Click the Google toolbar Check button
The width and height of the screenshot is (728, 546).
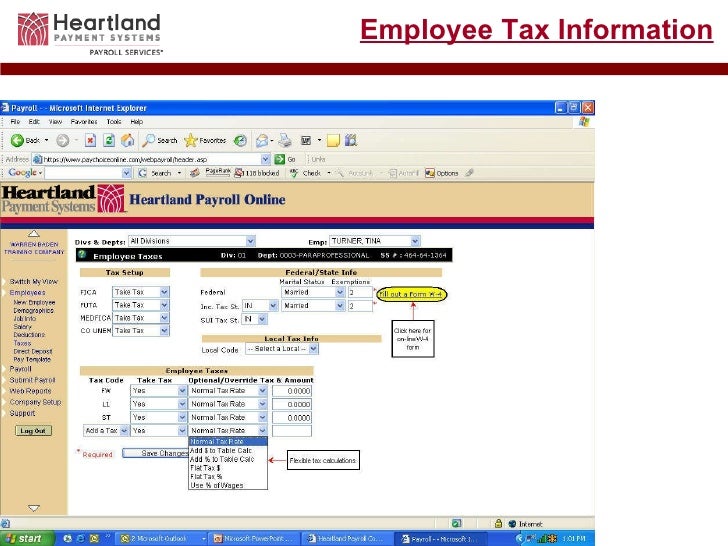(306, 173)
